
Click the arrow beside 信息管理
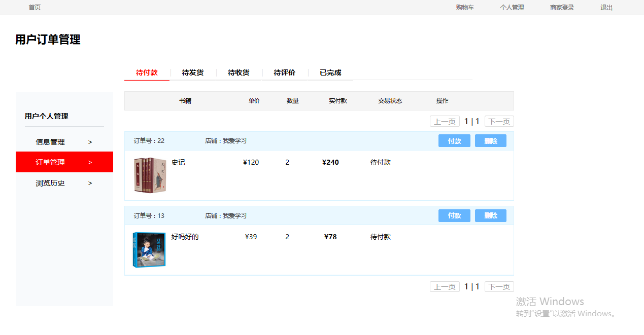coord(90,142)
